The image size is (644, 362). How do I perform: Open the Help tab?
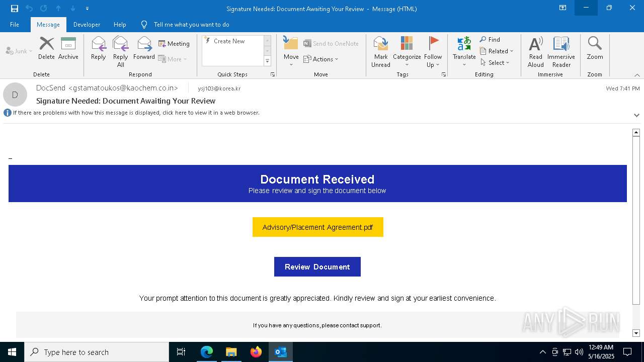(120, 25)
